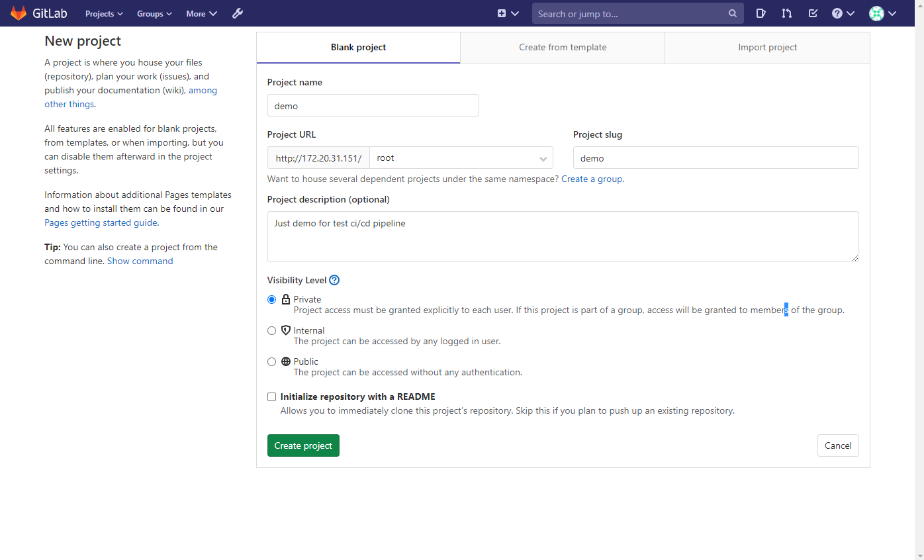Switch to the Create from template tab
This screenshot has width=924, height=560.
tap(562, 47)
